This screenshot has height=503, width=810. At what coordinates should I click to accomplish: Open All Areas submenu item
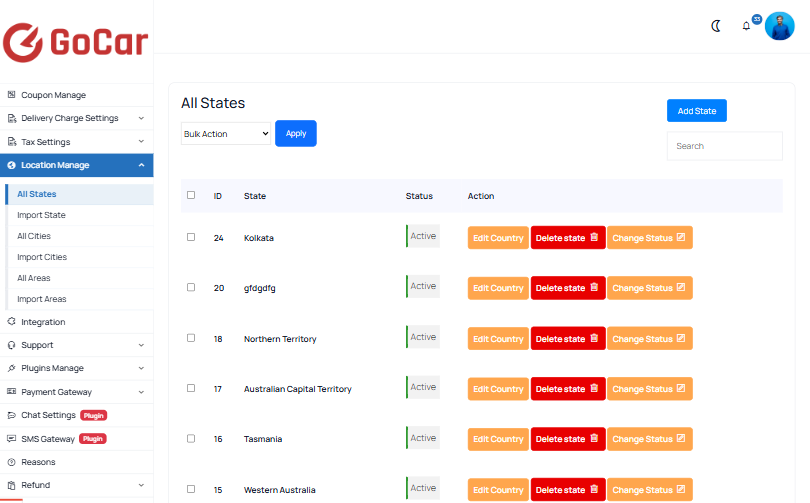(79, 278)
